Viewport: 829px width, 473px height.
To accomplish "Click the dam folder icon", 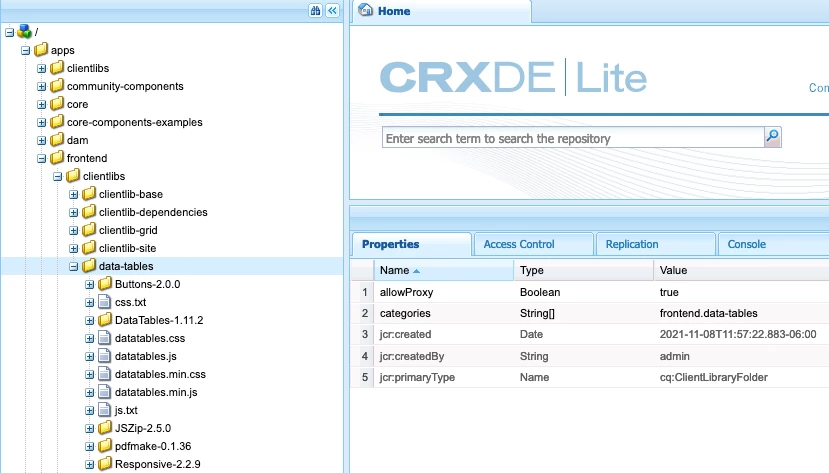I will pyautogui.click(x=57, y=140).
